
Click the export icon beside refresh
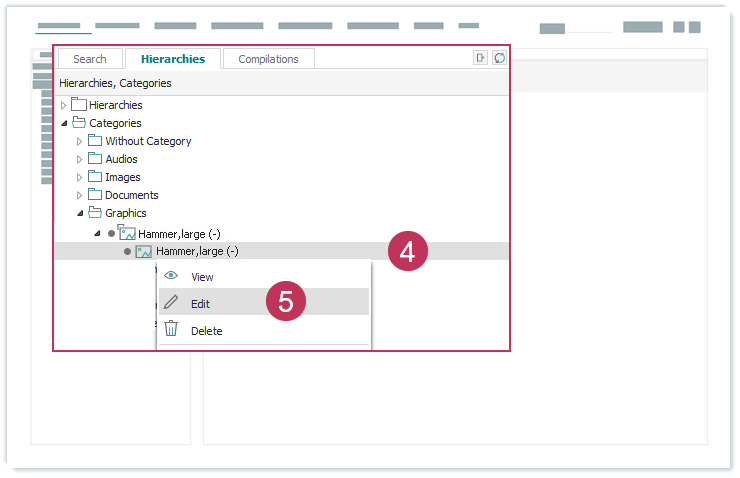[x=481, y=58]
